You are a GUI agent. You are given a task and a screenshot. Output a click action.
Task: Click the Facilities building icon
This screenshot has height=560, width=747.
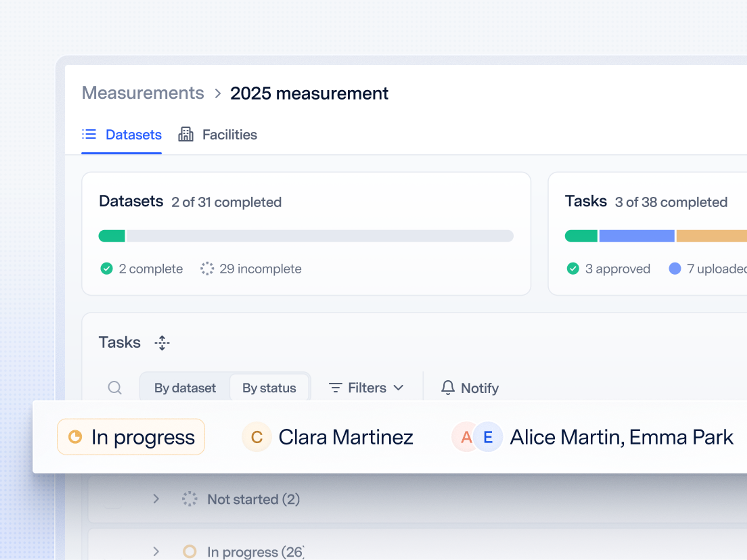(x=186, y=134)
